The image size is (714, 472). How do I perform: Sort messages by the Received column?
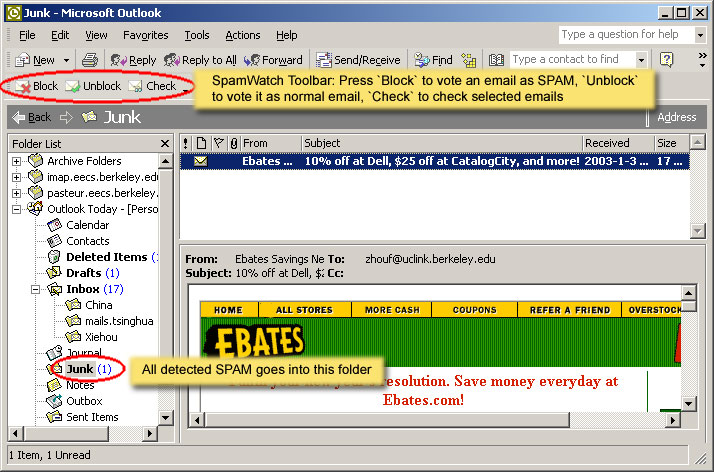618,143
